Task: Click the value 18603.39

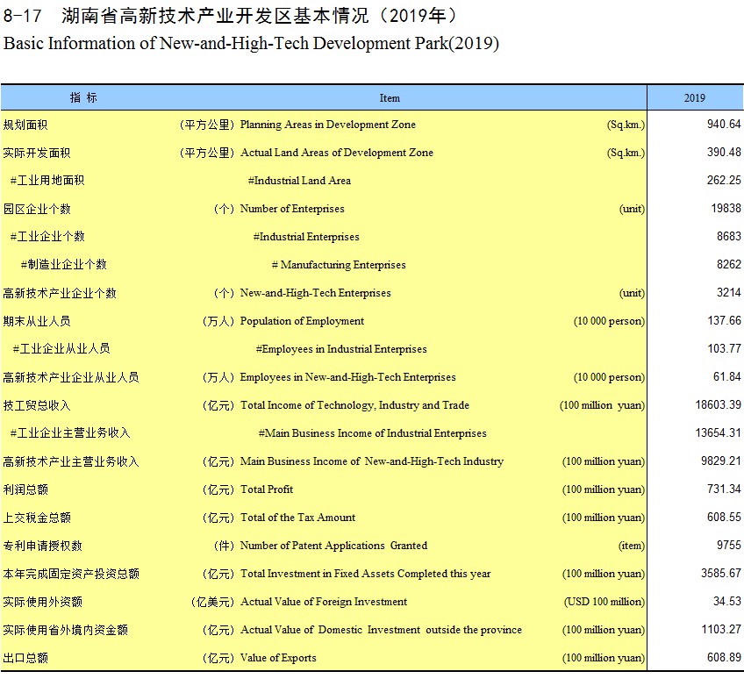Action: 718,404
